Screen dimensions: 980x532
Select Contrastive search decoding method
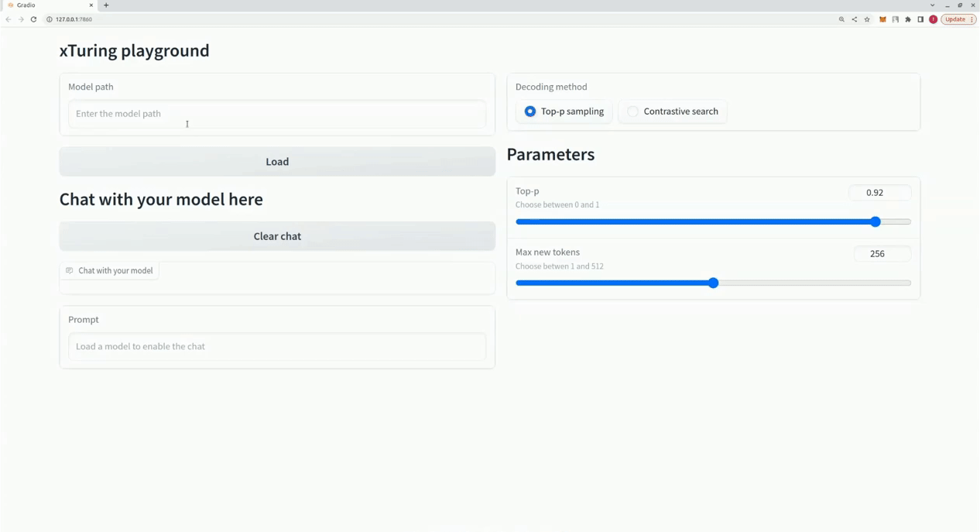tap(673, 112)
